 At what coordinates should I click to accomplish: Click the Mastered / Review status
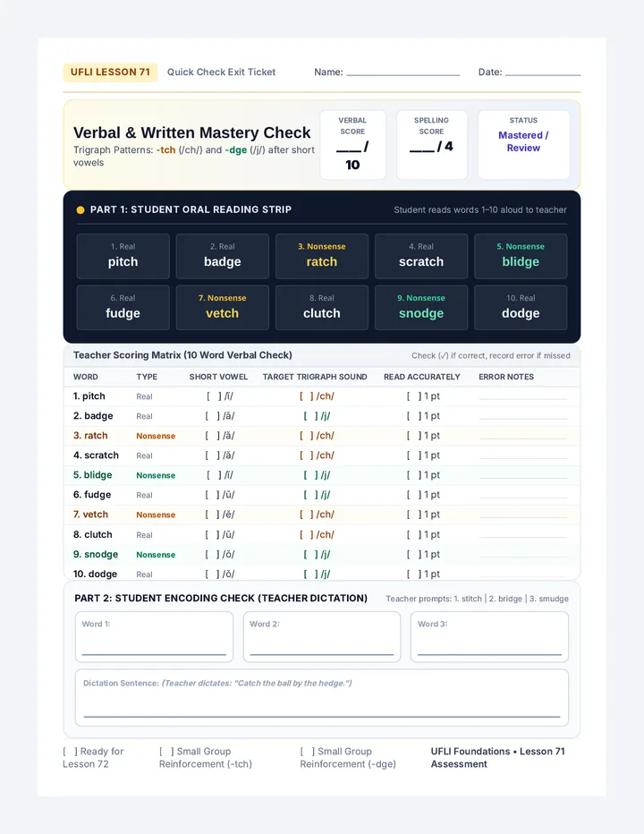tap(523, 141)
